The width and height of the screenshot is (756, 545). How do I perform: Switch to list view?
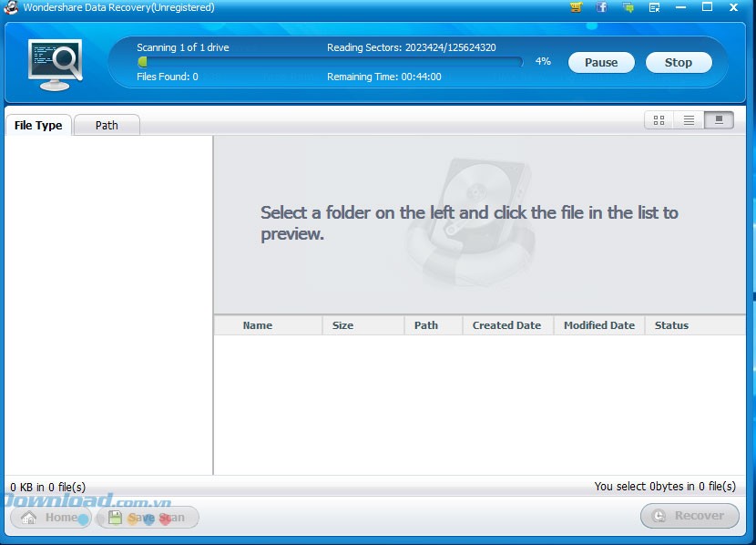[689, 119]
